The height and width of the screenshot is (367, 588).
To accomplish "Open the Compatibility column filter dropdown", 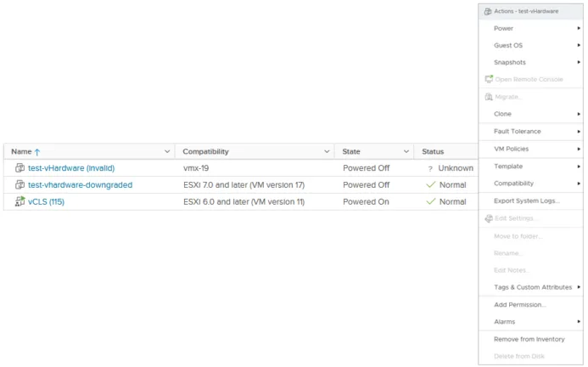I will click(327, 151).
